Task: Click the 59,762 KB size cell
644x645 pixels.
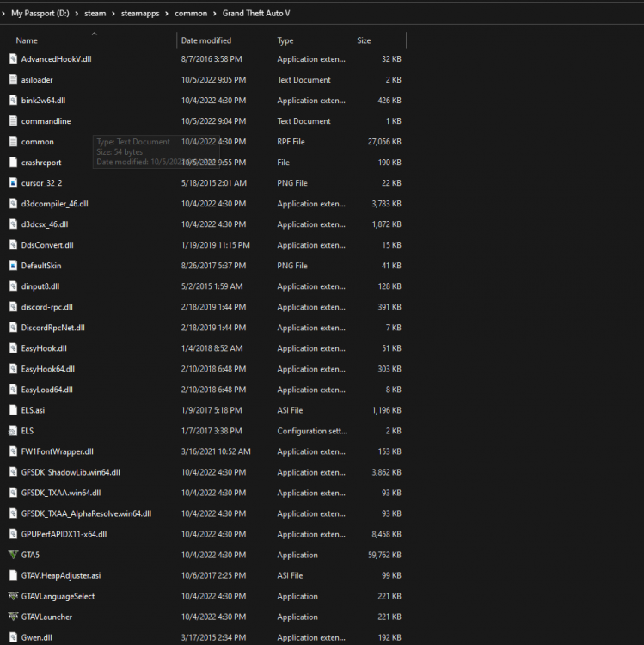Action: click(384, 555)
